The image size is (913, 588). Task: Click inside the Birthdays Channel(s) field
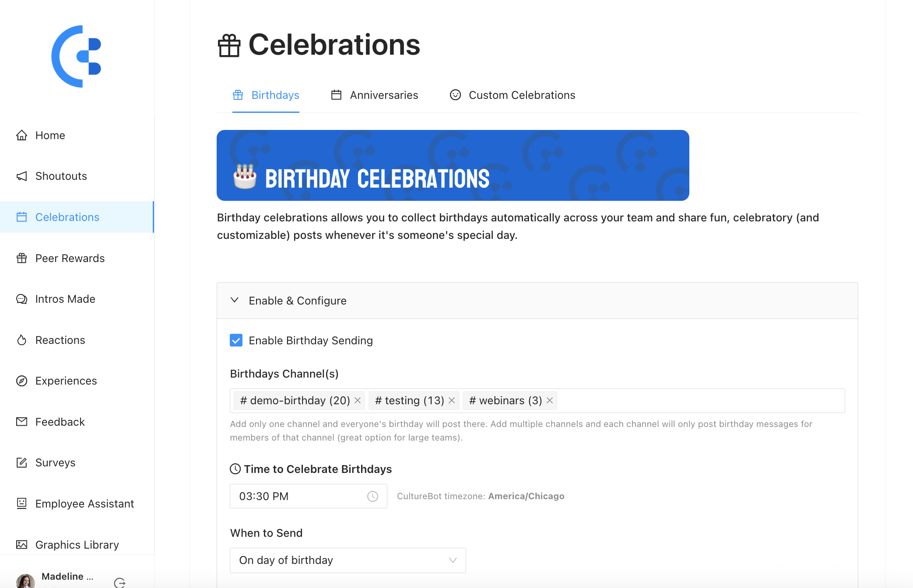pyautogui.click(x=700, y=401)
